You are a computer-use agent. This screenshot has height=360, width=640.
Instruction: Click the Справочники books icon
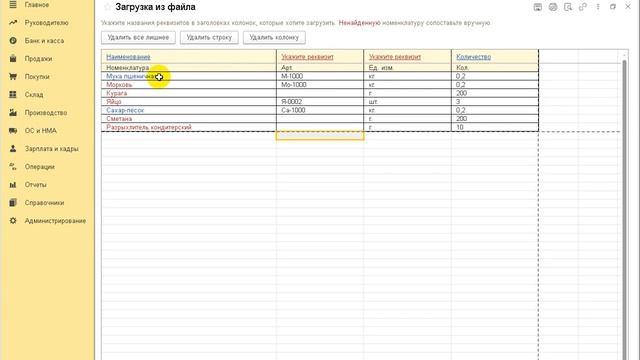[x=13, y=202]
